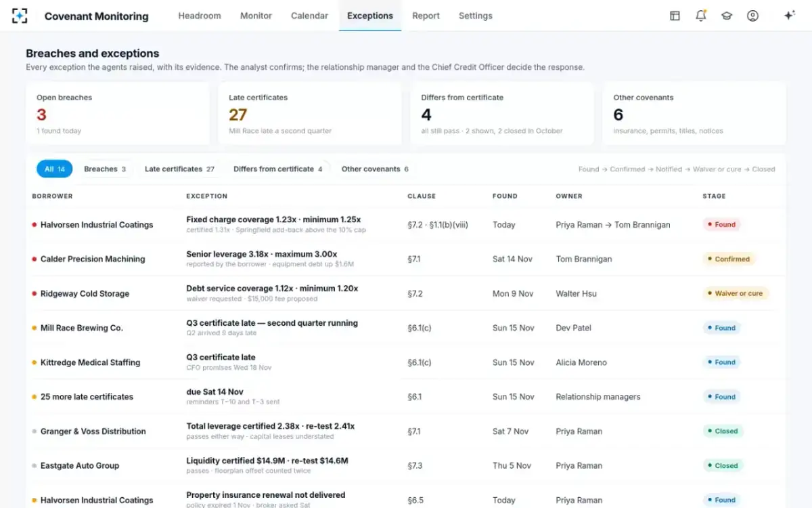Viewport: 812px width, 508px height.
Task: Open the graduation cap learning icon
Action: coord(727,16)
